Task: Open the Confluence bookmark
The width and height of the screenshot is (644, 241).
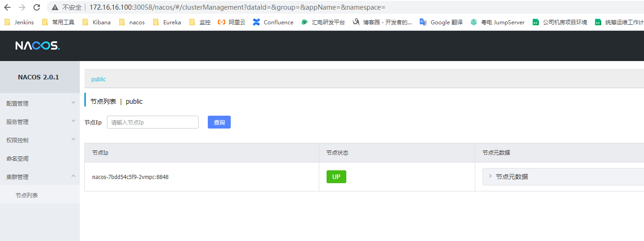Action: click(x=273, y=22)
